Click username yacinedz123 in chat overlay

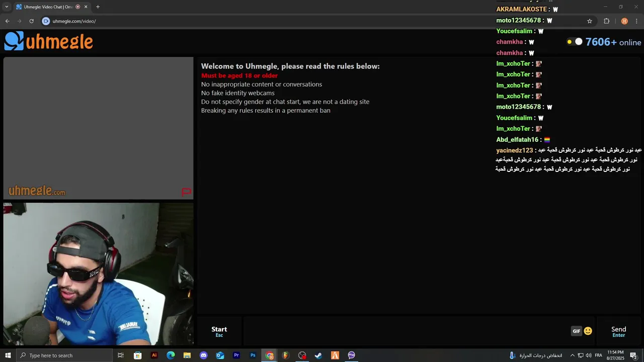coord(514,150)
